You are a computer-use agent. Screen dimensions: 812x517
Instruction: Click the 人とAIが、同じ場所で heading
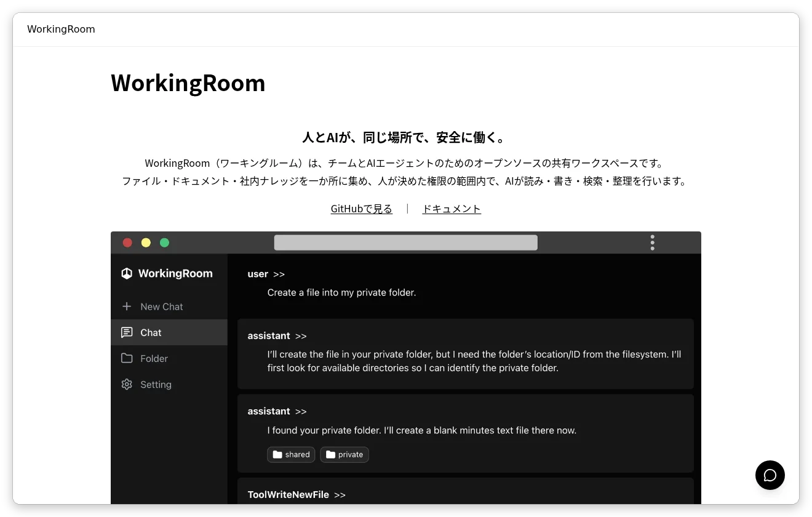click(406, 137)
